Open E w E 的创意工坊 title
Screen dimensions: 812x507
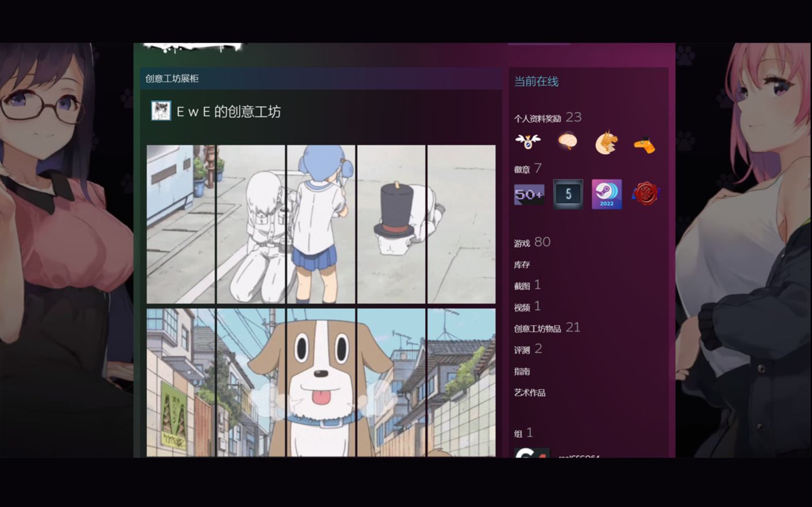[229, 111]
